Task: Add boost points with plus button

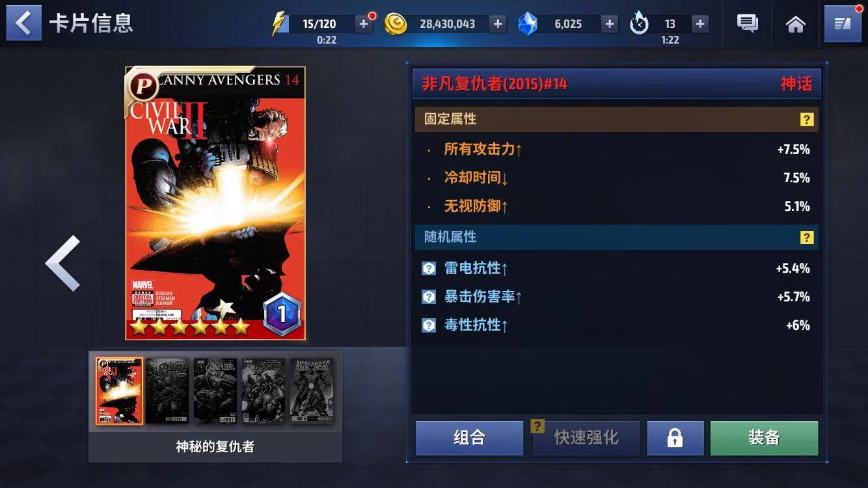Action: click(699, 24)
